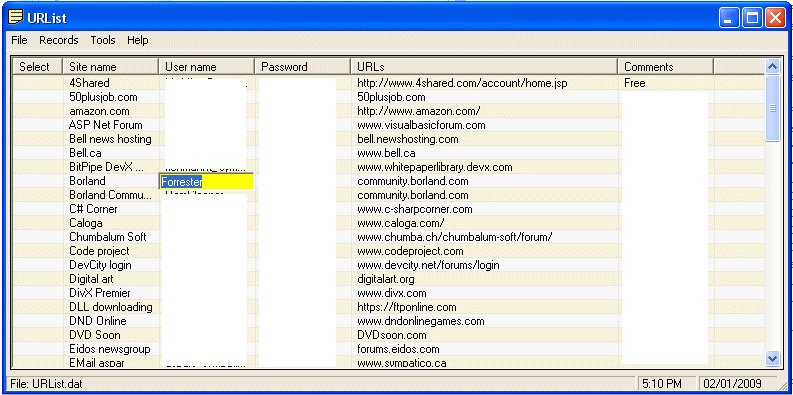Close the URList window
This screenshot has height=395, width=793.
click(775, 19)
